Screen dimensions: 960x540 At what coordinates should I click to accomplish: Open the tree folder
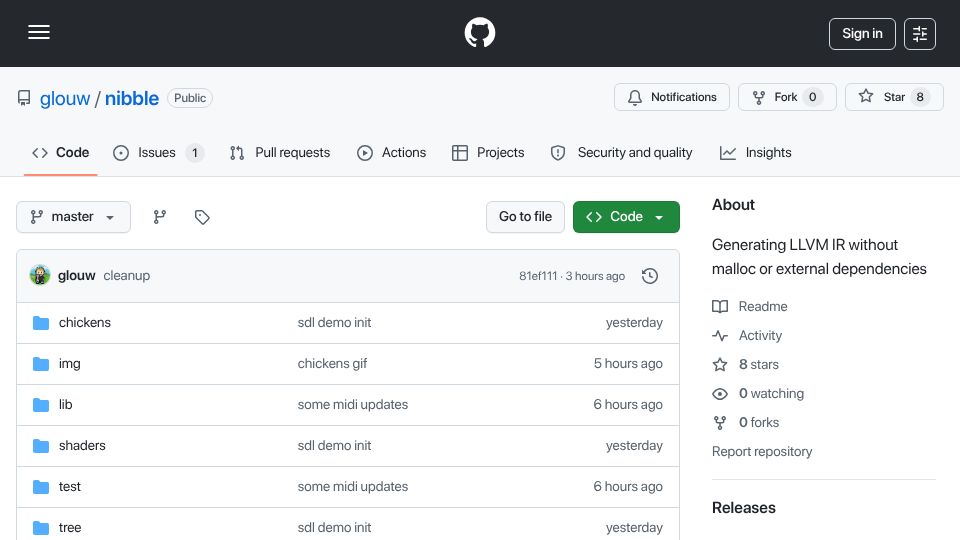(70, 528)
